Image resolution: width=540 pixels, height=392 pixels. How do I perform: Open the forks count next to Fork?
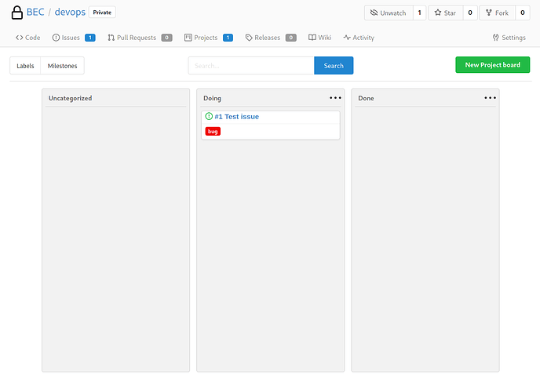point(523,13)
